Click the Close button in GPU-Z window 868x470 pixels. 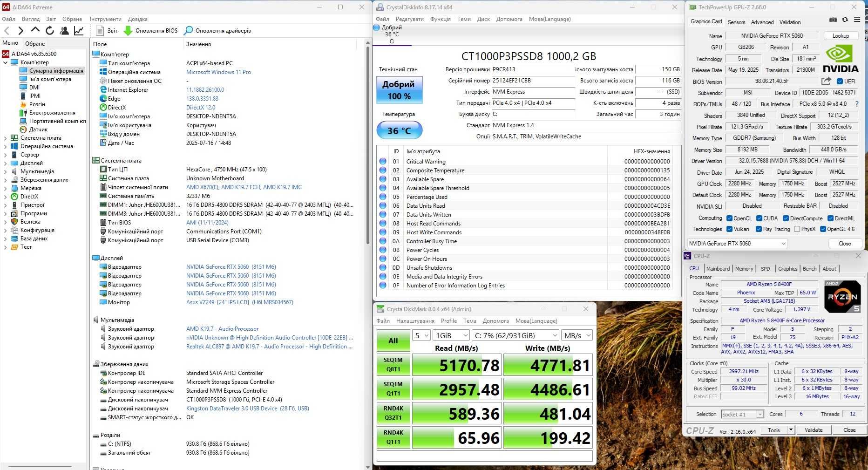coord(844,244)
